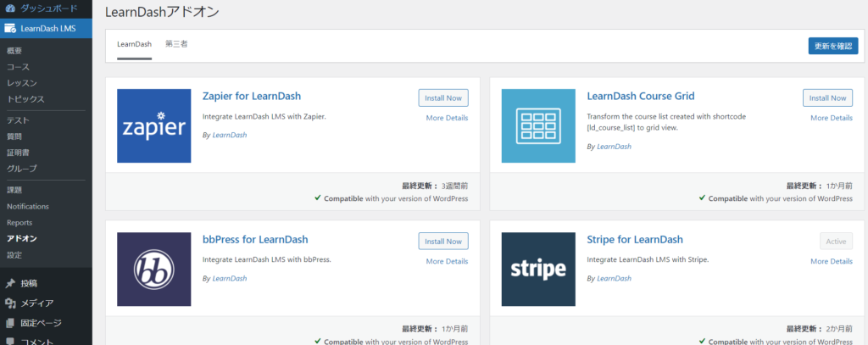The width and height of the screenshot is (868, 345).
Task: Click Active button for Stripe
Action: pos(836,242)
